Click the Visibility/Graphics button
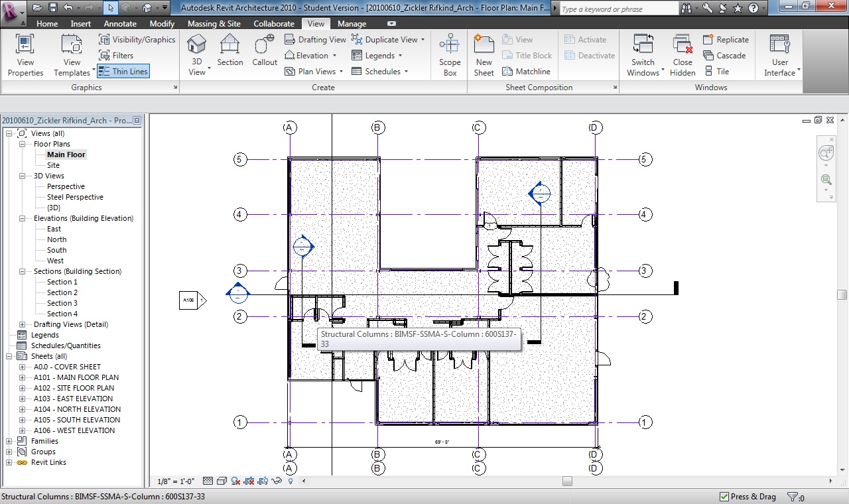849x504 pixels. 137,40
